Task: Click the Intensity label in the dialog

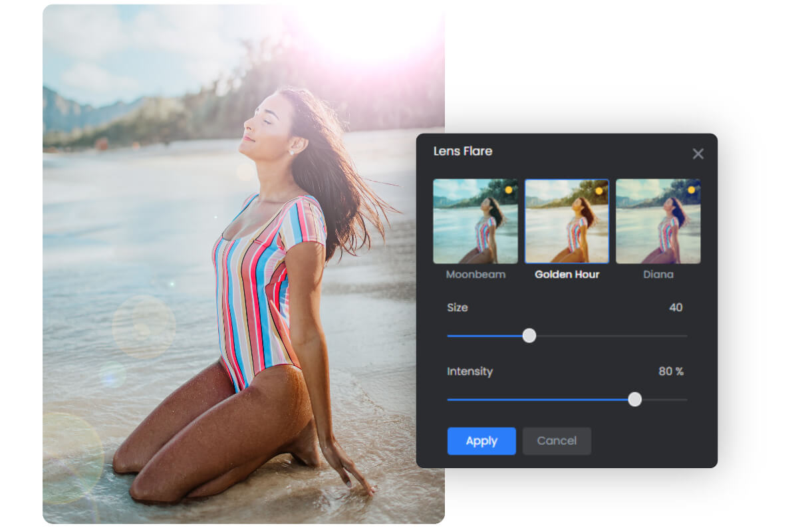Action: [470, 372]
